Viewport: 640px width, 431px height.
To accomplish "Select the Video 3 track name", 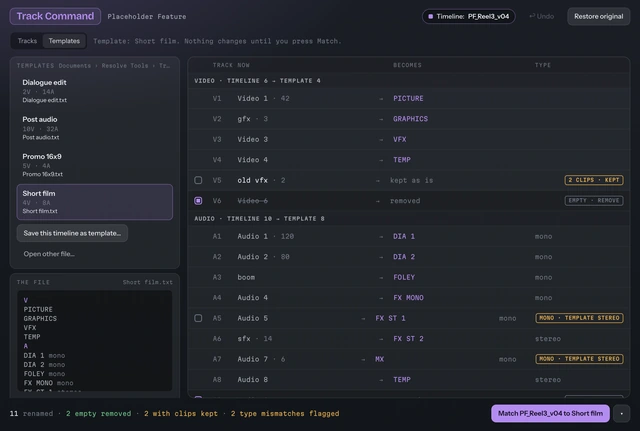I will pos(253,139).
